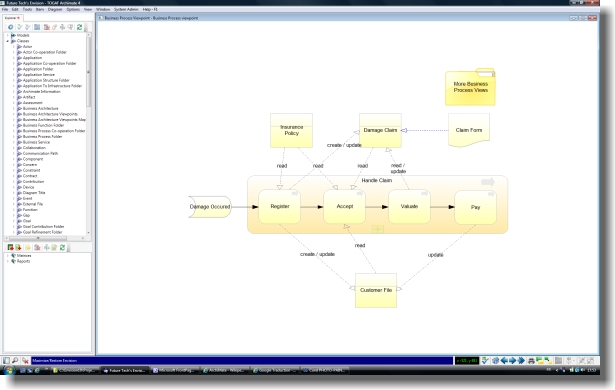This screenshot has width=615, height=390.
Task: Collapse the Classes tree node
Action: [x=7, y=41]
